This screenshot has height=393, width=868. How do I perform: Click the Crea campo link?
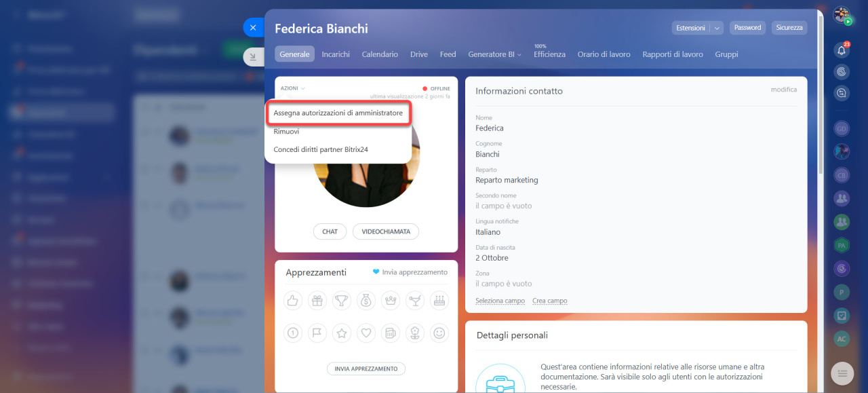[550, 301]
